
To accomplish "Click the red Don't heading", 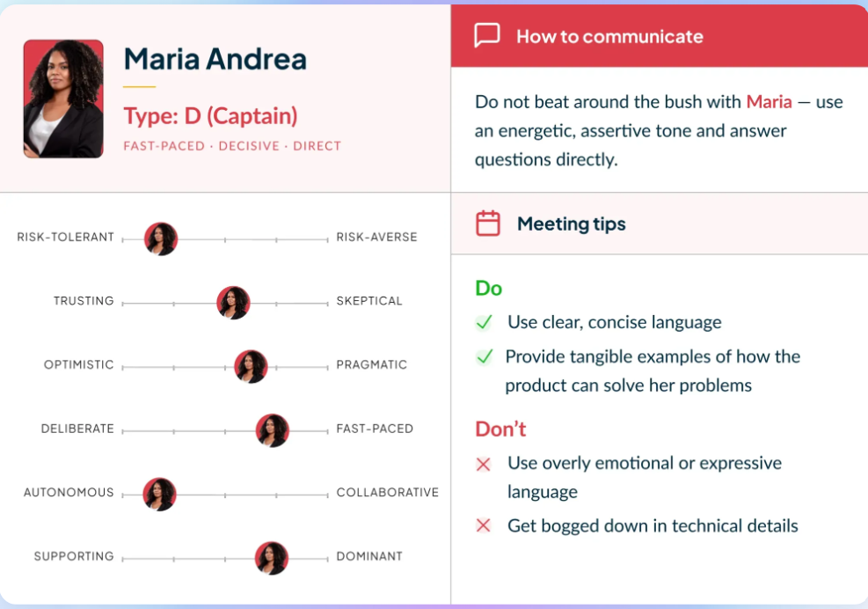I will [x=500, y=429].
